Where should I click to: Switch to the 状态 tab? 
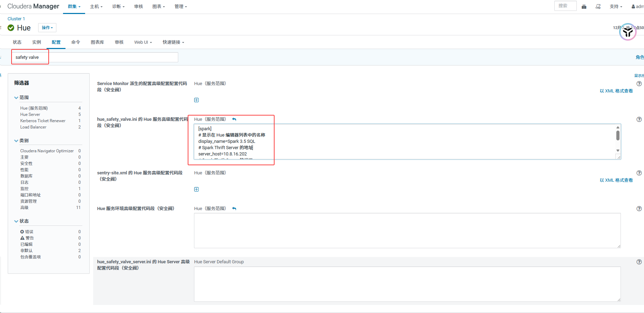(17, 42)
